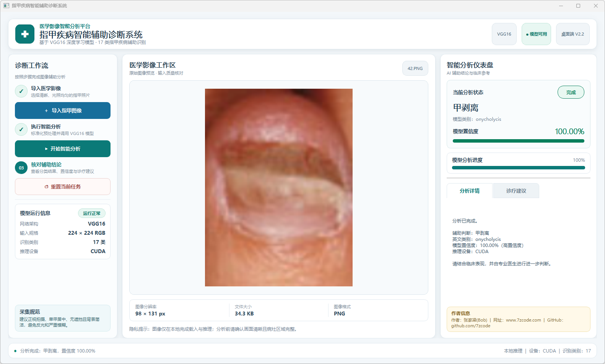Click the PNG image format value
This screenshot has height=364, width=605.
(x=340, y=314)
